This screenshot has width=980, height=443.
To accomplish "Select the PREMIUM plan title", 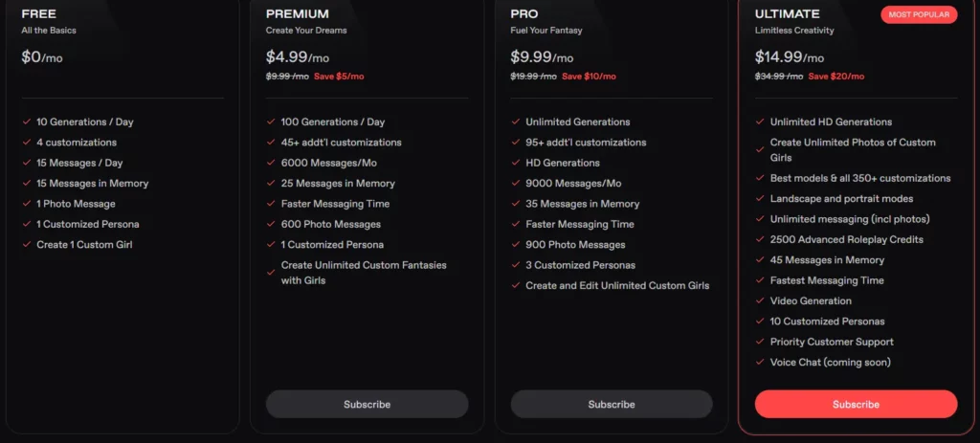I will (x=298, y=14).
